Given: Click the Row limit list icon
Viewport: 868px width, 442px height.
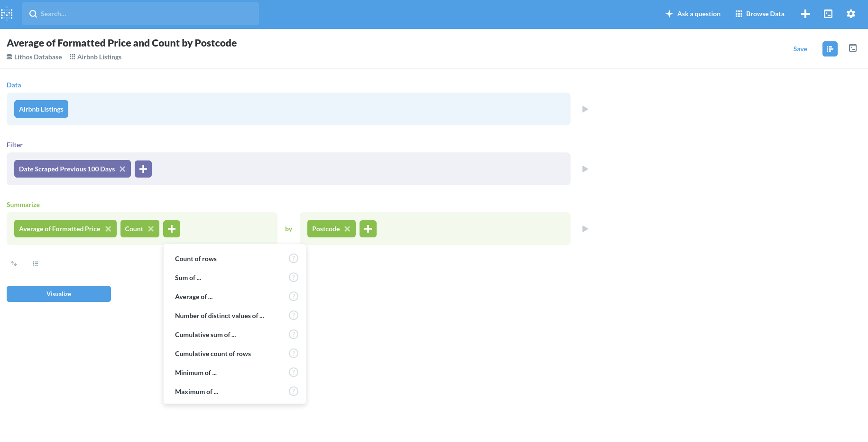Looking at the screenshot, I should point(36,263).
